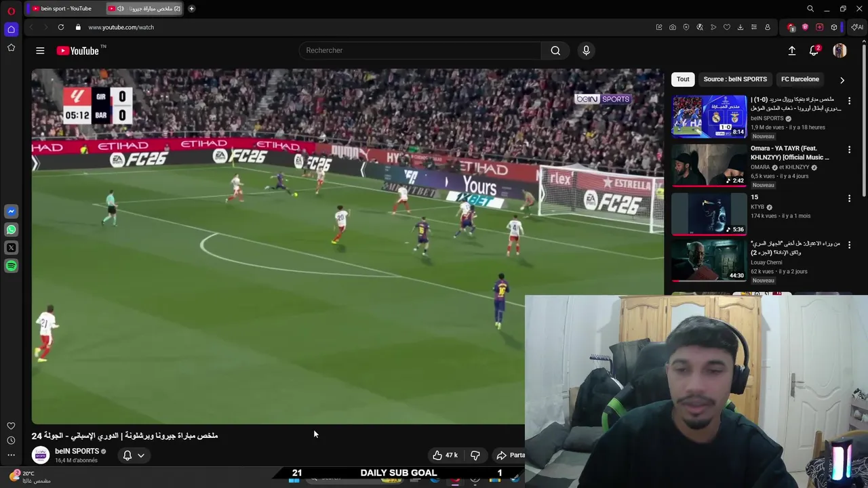Screen dimensions: 868x488
Task: Open the '15' KTYB video thumbnail
Action: [x=709, y=214]
